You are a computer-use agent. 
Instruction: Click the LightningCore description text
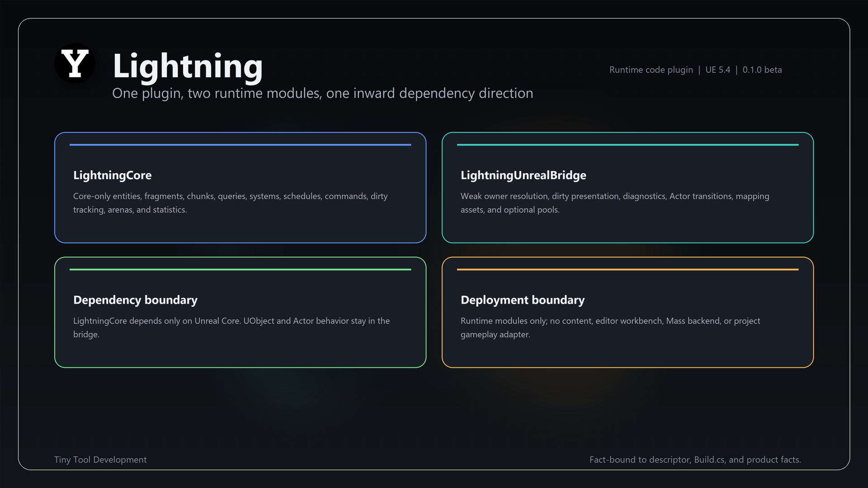coord(231,203)
